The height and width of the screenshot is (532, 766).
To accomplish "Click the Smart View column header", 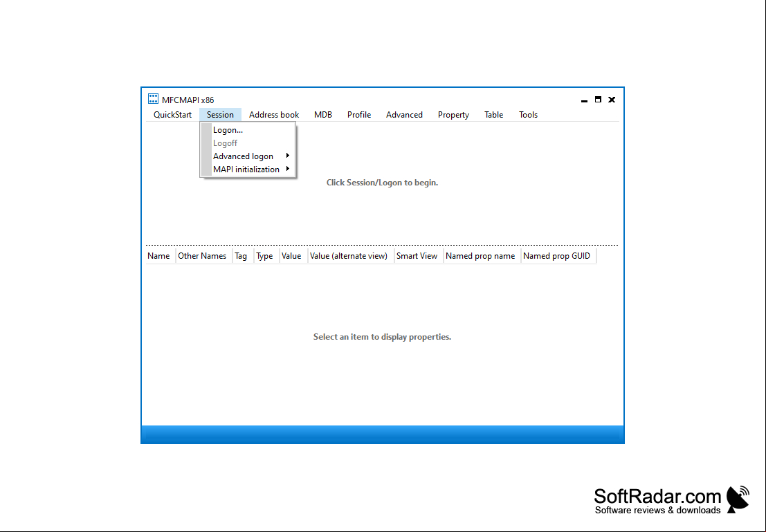I will pyautogui.click(x=419, y=256).
